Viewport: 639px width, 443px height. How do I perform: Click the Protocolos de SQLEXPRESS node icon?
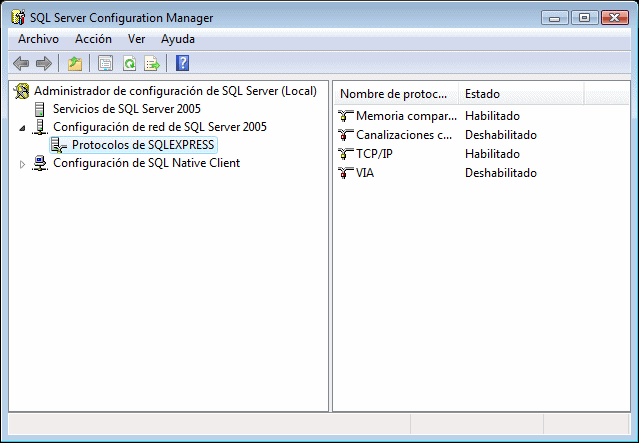coord(59,145)
